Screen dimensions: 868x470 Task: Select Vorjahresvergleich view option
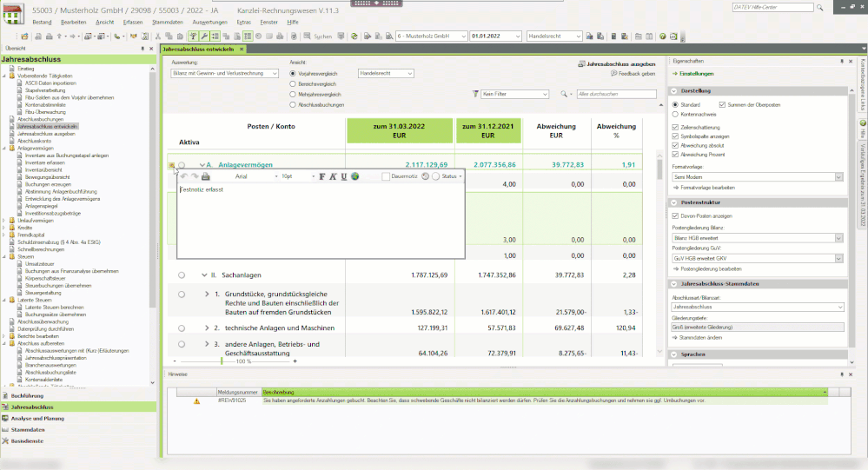click(x=293, y=74)
